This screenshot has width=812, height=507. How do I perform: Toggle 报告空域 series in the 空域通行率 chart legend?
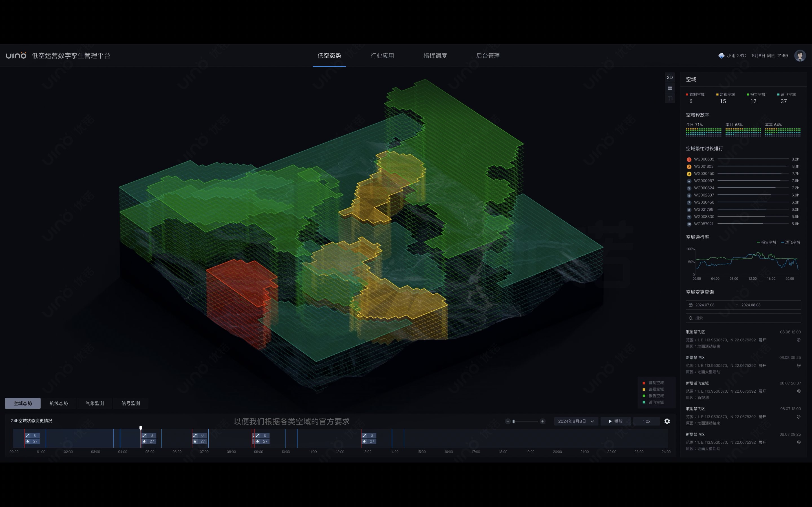(x=767, y=243)
